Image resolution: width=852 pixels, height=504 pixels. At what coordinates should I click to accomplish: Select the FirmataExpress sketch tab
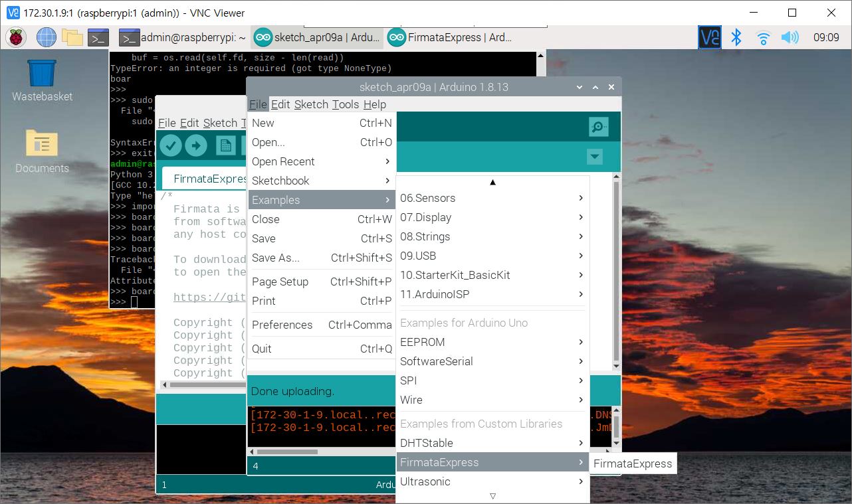pos(205,179)
